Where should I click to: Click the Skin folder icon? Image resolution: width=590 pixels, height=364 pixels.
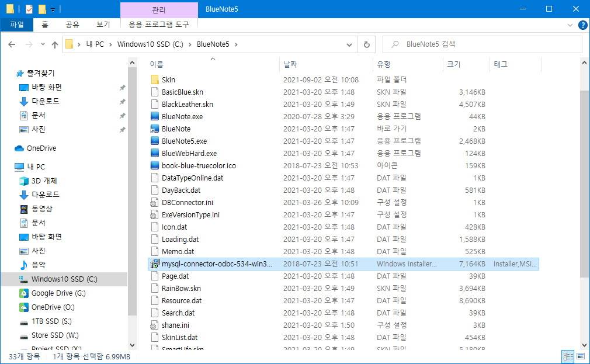155,79
